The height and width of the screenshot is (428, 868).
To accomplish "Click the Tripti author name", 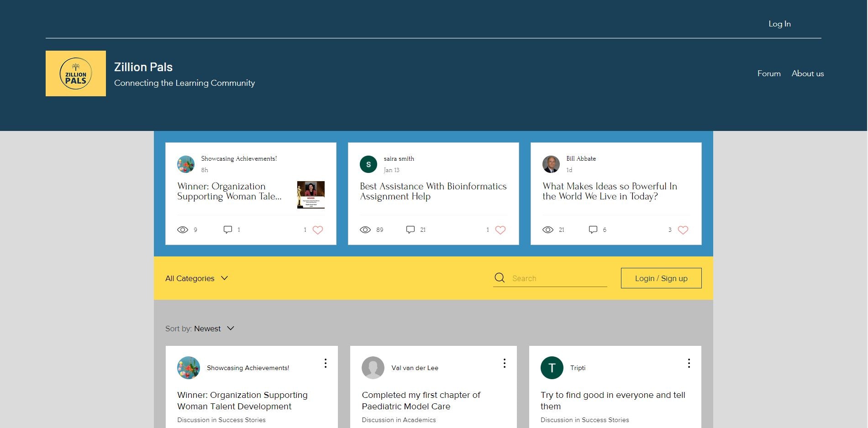I will tap(578, 368).
